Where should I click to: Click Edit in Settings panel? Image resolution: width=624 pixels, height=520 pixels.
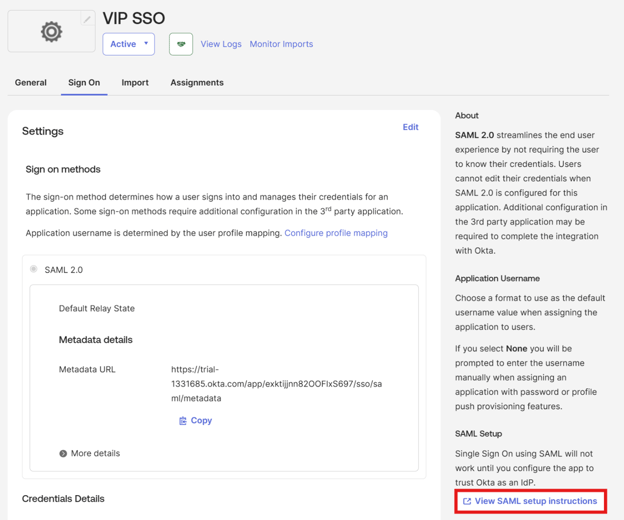pos(410,127)
